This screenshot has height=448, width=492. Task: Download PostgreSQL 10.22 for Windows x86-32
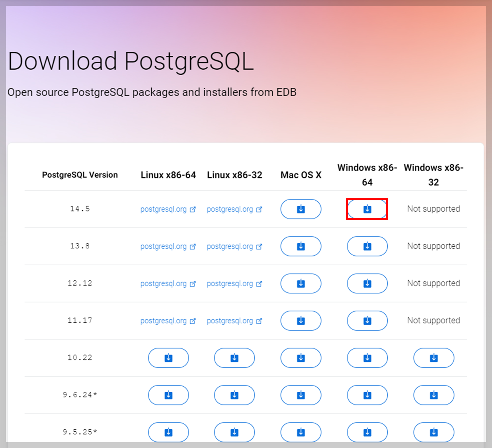[x=433, y=358]
